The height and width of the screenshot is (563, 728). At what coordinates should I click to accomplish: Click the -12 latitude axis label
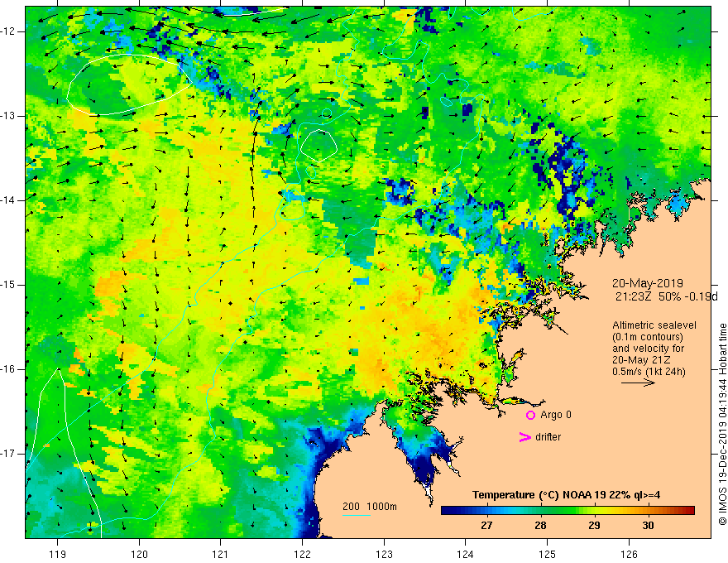pos(8,31)
